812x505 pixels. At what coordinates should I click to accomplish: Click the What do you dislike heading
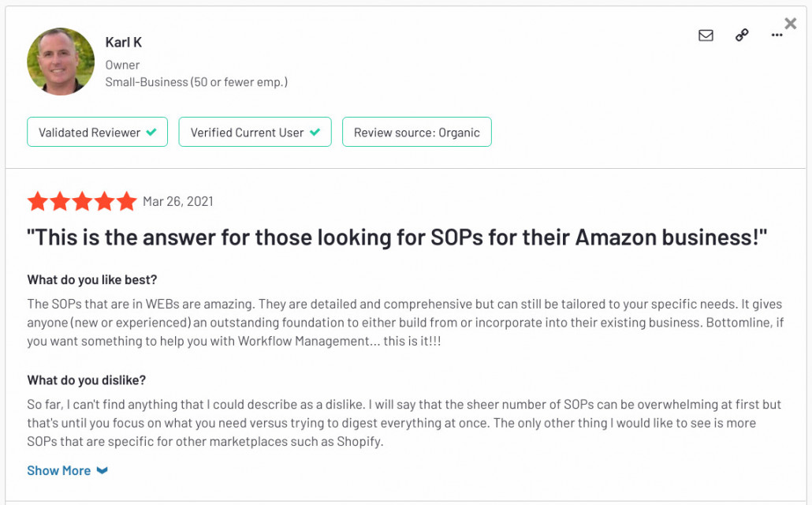pos(87,380)
